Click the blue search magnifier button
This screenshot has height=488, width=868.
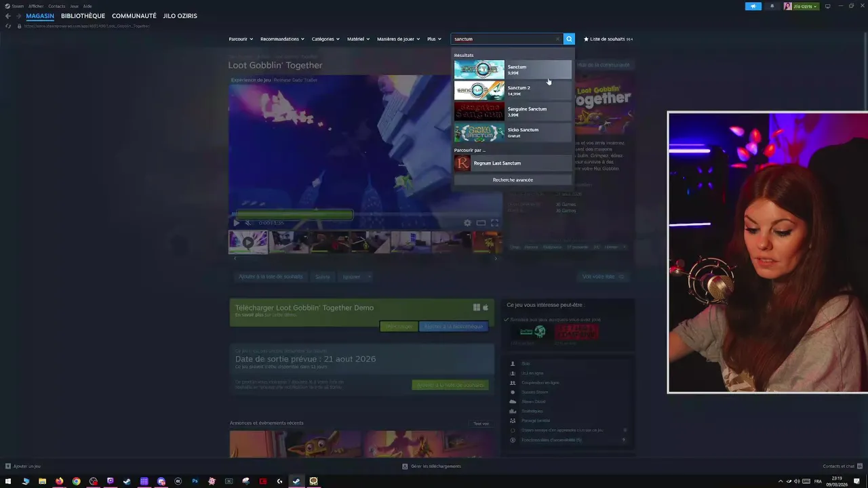point(569,39)
